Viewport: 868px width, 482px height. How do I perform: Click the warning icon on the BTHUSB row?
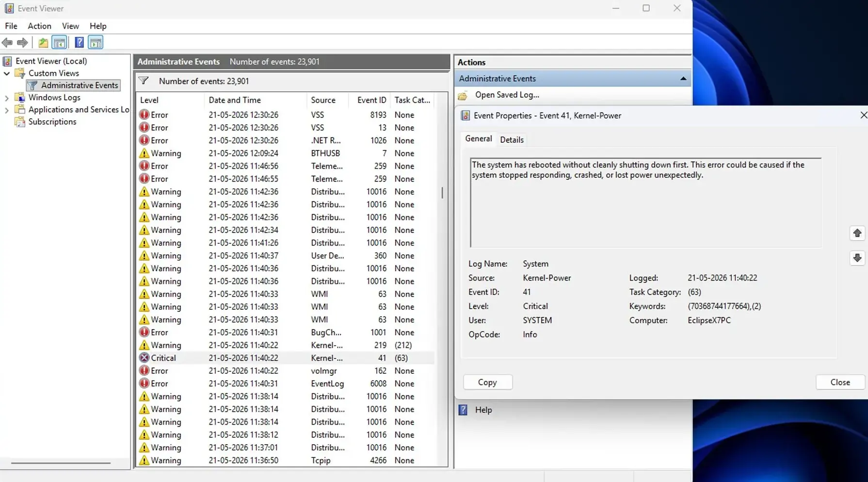click(144, 153)
